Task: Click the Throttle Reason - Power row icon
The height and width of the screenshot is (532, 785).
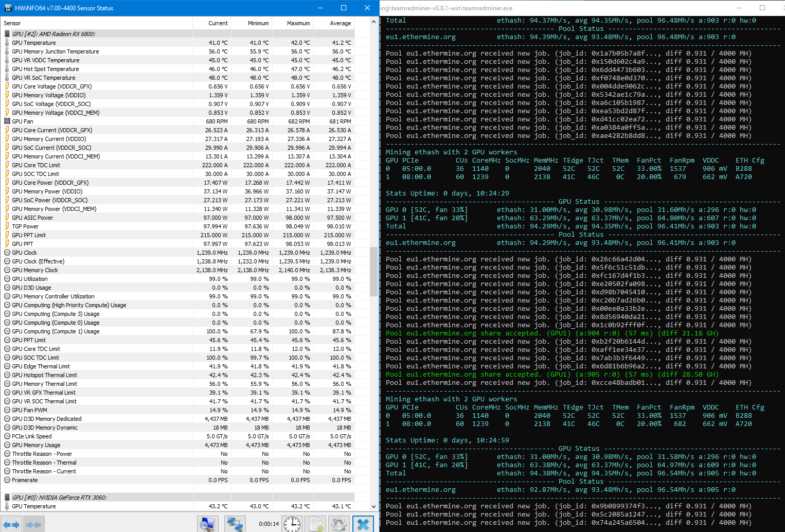Action: coord(7,454)
